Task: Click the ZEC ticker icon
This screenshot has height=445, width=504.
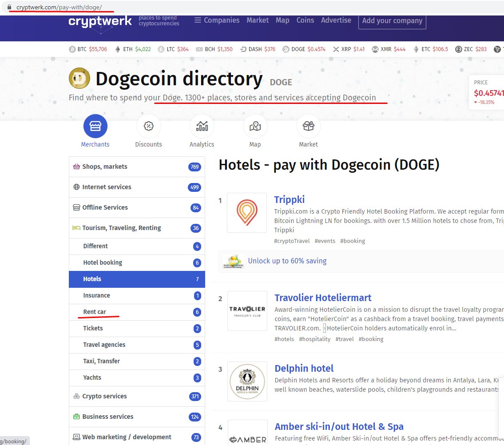Action: click(459, 49)
